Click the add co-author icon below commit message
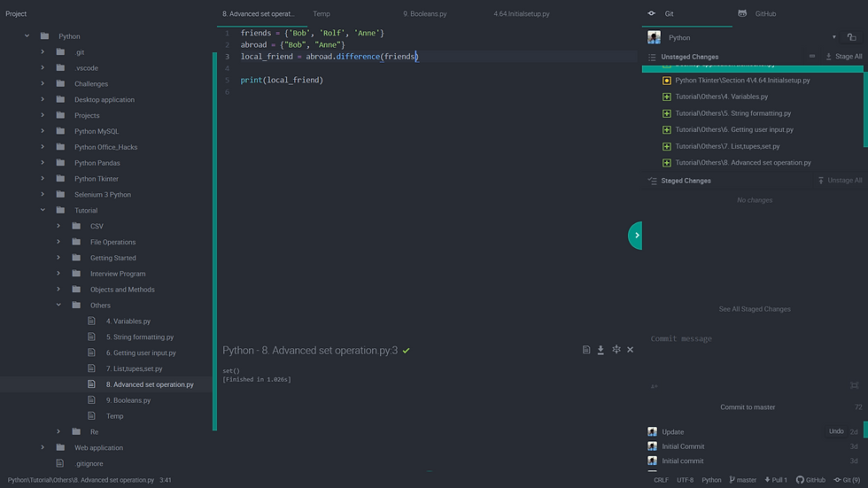Image resolution: width=868 pixels, height=488 pixels. coord(655,386)
